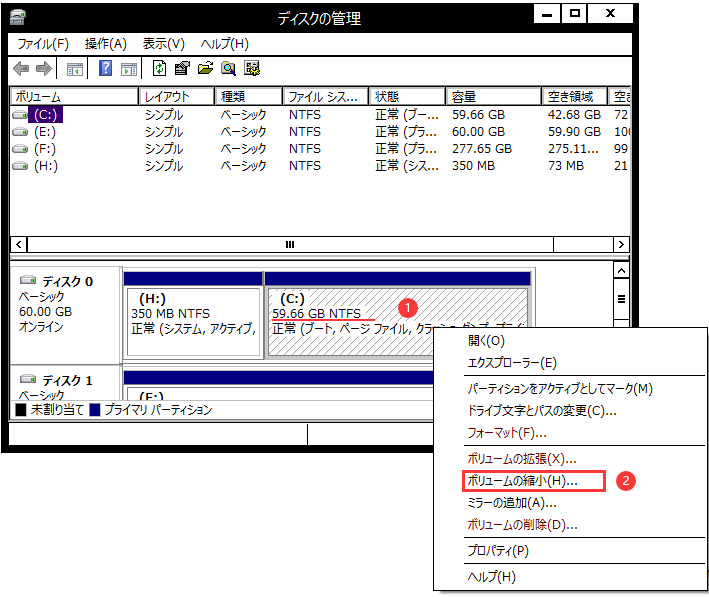Click the ディスク 1 header label

coord(68,380)
